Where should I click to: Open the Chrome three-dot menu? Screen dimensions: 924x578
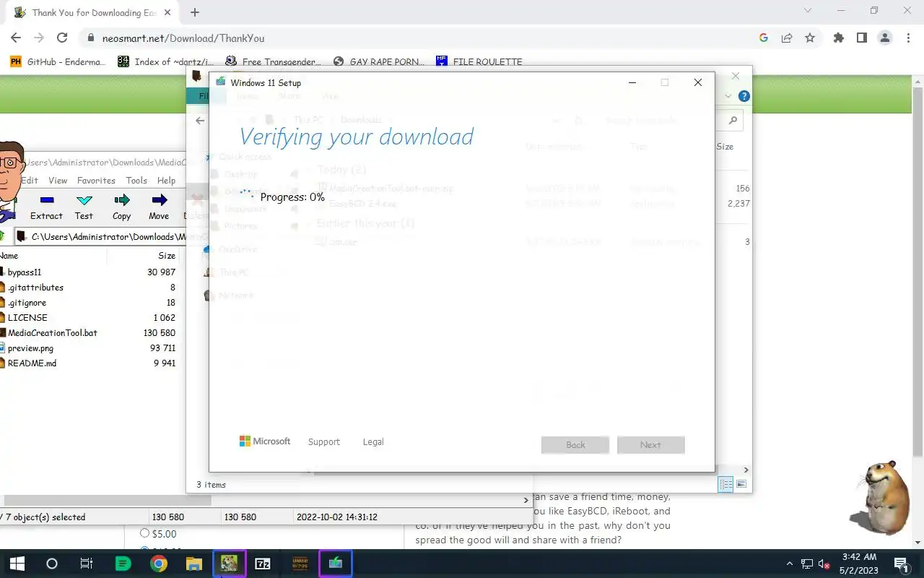click(x=908, y=38)
